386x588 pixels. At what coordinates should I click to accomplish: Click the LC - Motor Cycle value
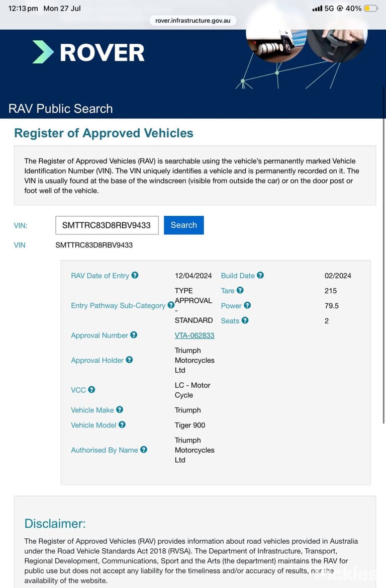(x=192, y=390)
